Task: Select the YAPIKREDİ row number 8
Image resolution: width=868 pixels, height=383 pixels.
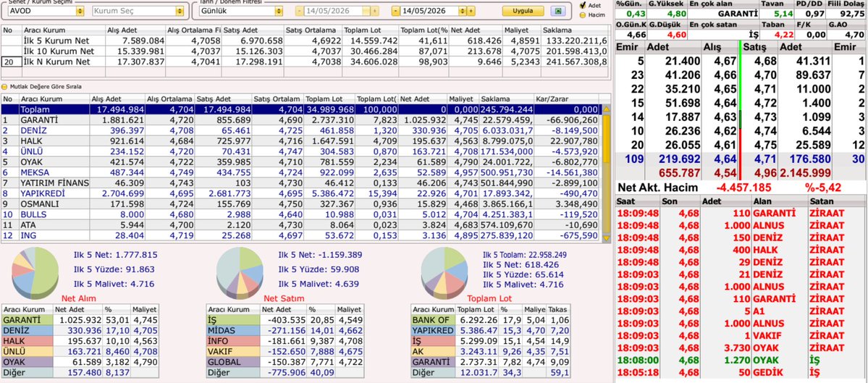Action: [x=300, y=194]
